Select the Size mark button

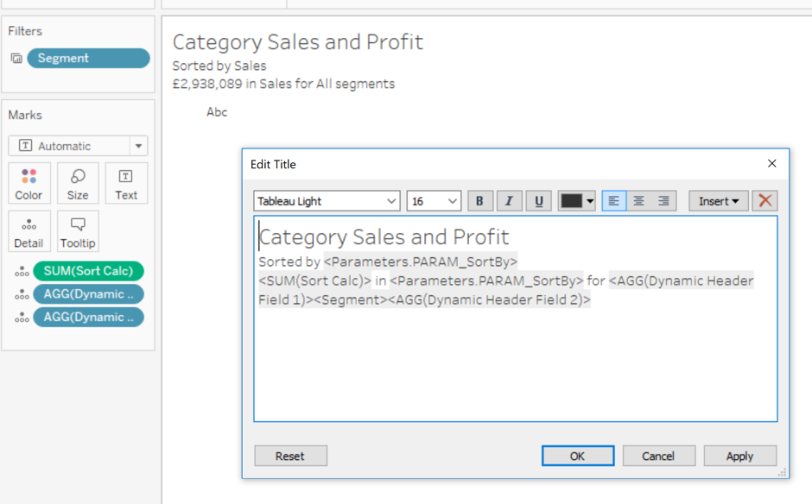click(x=78, y=182)
